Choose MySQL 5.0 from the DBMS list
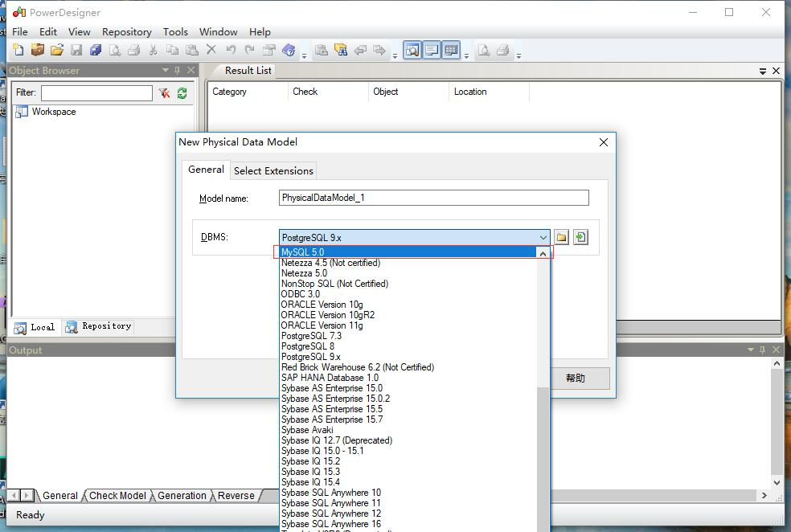The image size is (791, 532). [x=407, y=252]
